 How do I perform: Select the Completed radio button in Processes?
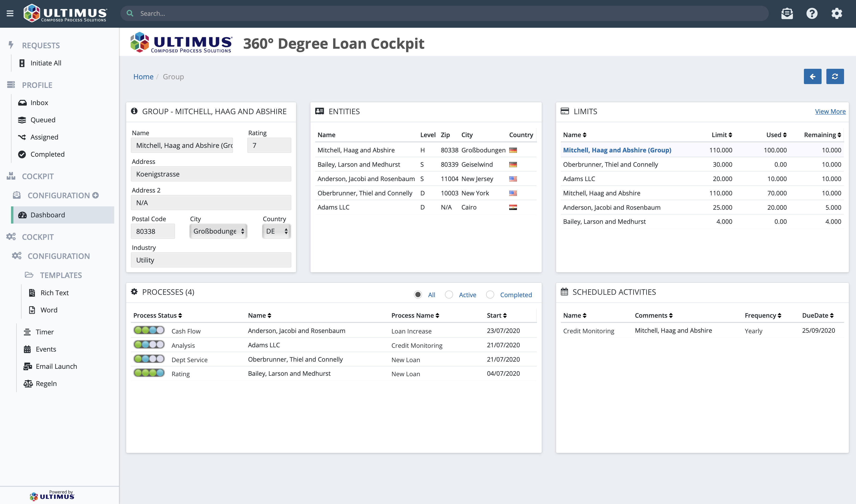click(490, 295)
